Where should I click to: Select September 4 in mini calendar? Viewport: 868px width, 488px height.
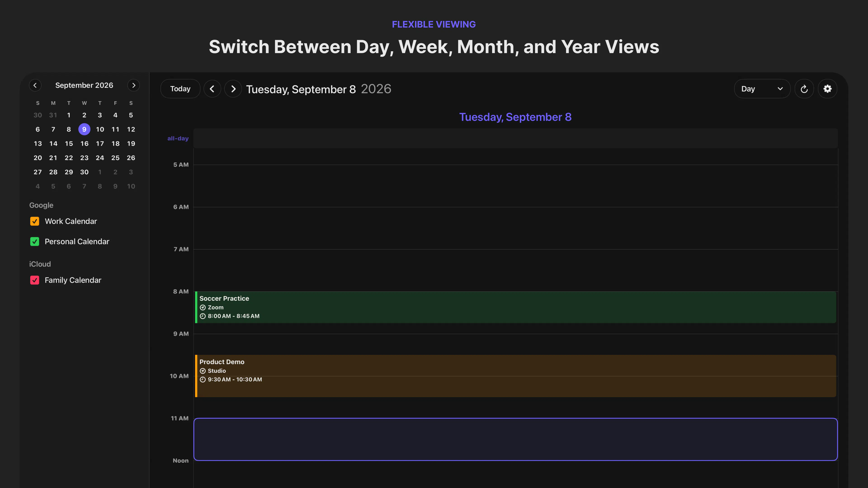click(115, 115)
